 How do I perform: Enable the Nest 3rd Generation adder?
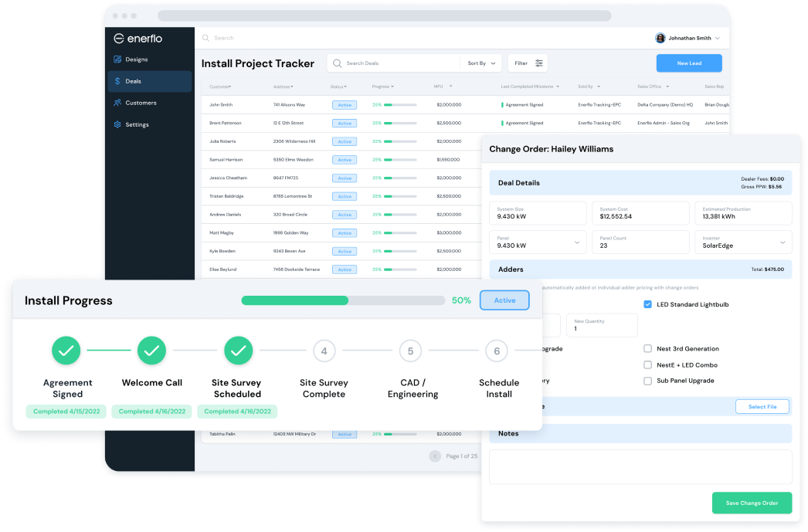647,348
